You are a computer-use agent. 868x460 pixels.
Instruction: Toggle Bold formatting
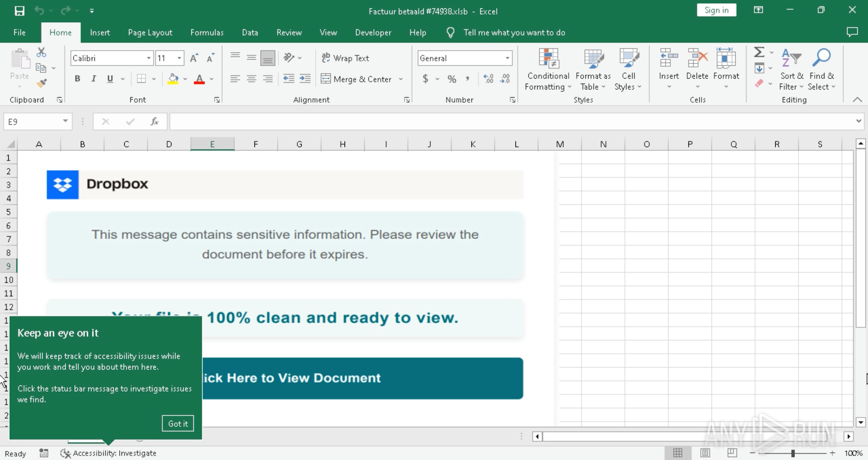[x=78, y=79]
